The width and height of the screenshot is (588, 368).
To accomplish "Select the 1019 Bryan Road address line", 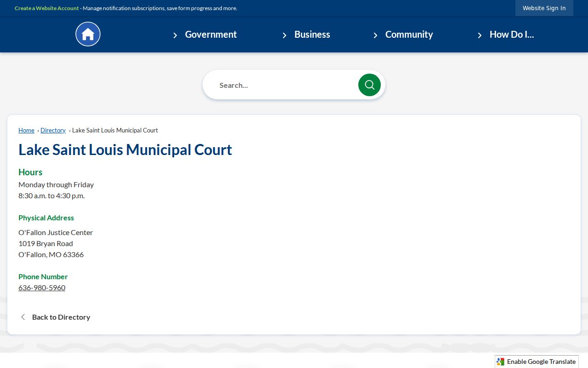I will pyautogui.click(x=45, y=243).
